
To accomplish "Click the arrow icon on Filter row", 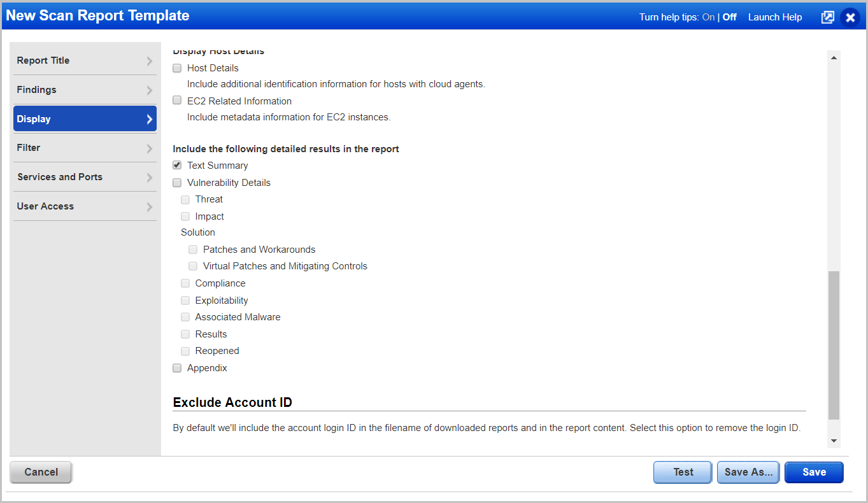I will [x=150, y=148].
